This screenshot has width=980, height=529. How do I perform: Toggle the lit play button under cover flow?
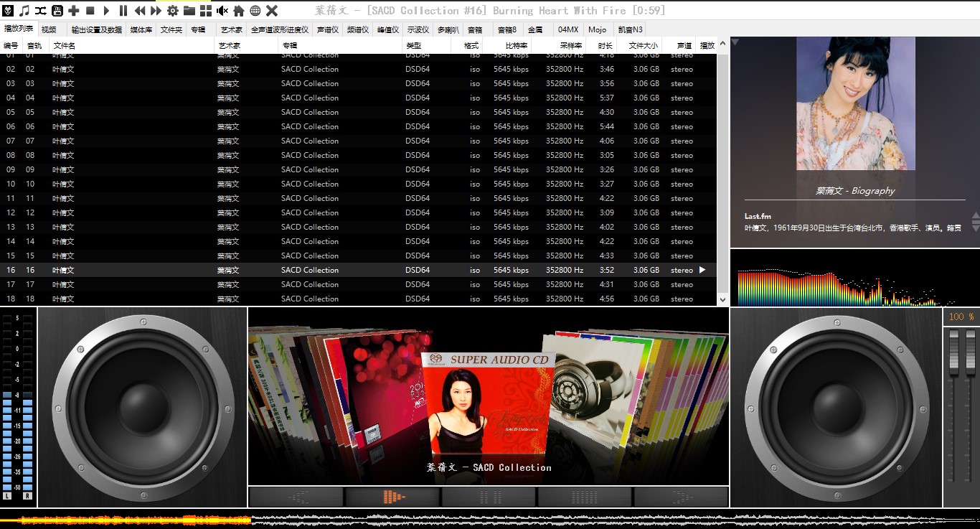click(392, 497)
